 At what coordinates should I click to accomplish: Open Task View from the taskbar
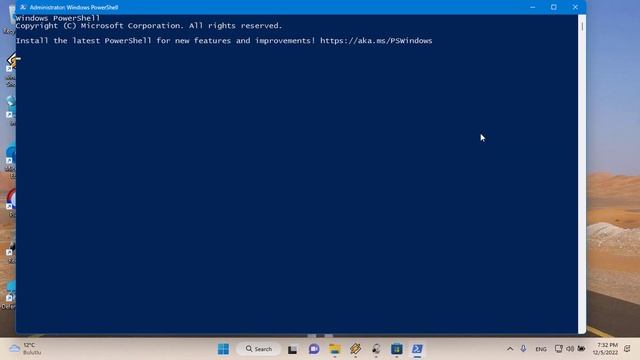(292, 349)
